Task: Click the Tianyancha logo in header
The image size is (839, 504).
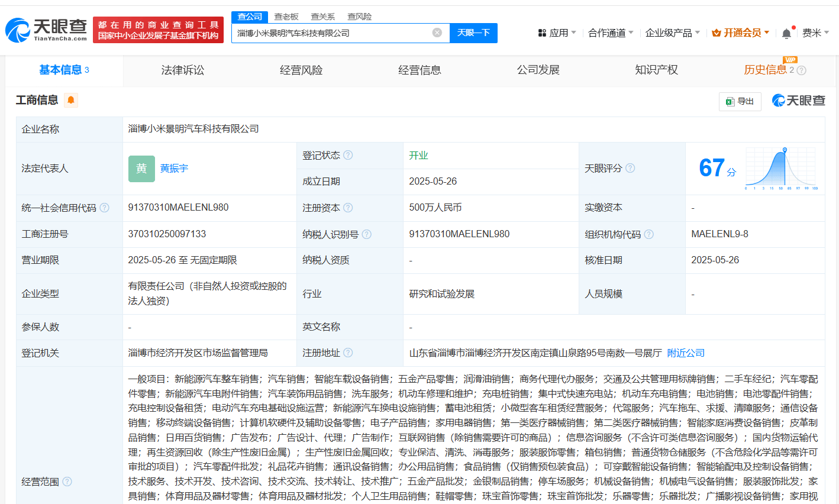Action: pos(46,30)
